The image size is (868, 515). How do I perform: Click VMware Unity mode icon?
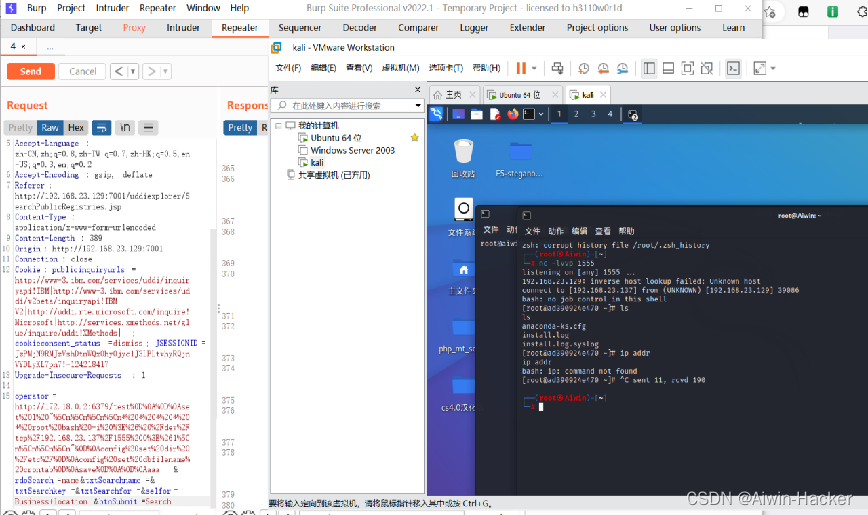pos(707,68)
